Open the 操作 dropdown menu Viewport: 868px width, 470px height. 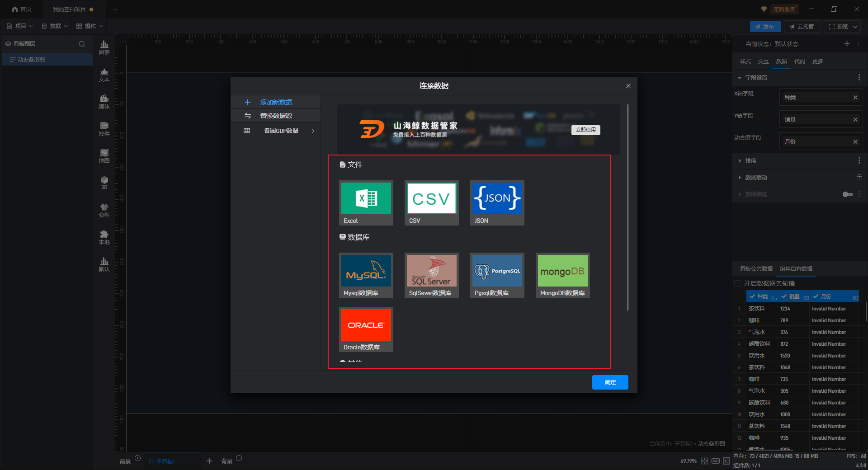[x=90, y=26]
